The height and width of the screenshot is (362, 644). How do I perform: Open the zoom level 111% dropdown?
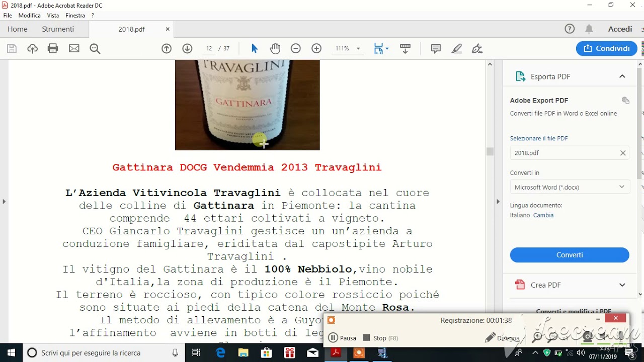tap(348, 49)
